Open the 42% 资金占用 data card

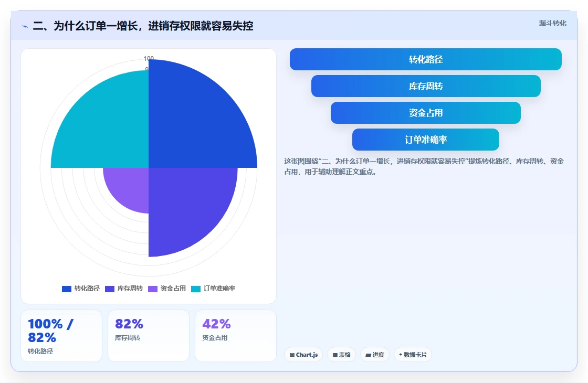[x=236, y=336]
